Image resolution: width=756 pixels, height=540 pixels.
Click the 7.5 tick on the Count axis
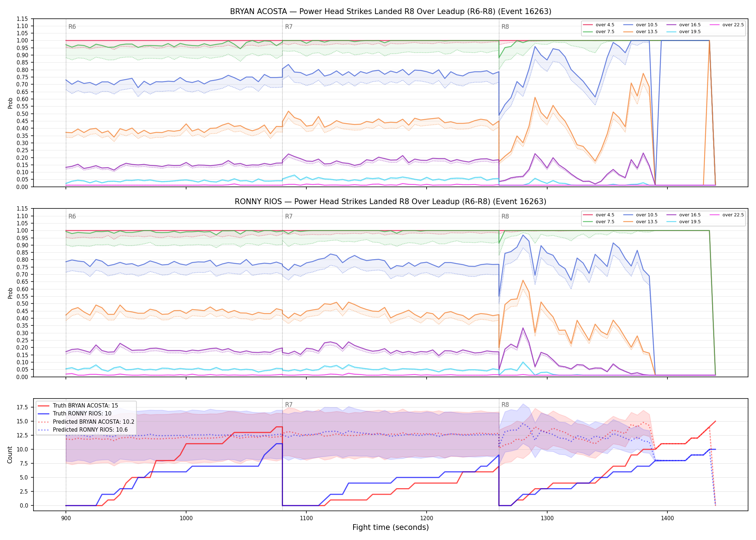[x=25, y=463]
